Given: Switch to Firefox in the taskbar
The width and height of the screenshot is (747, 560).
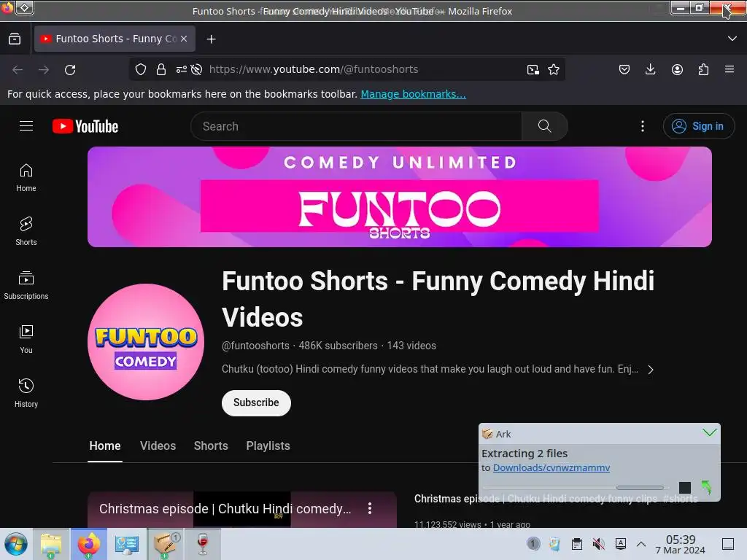Looking at the screenshot, I should click(88, 544).
